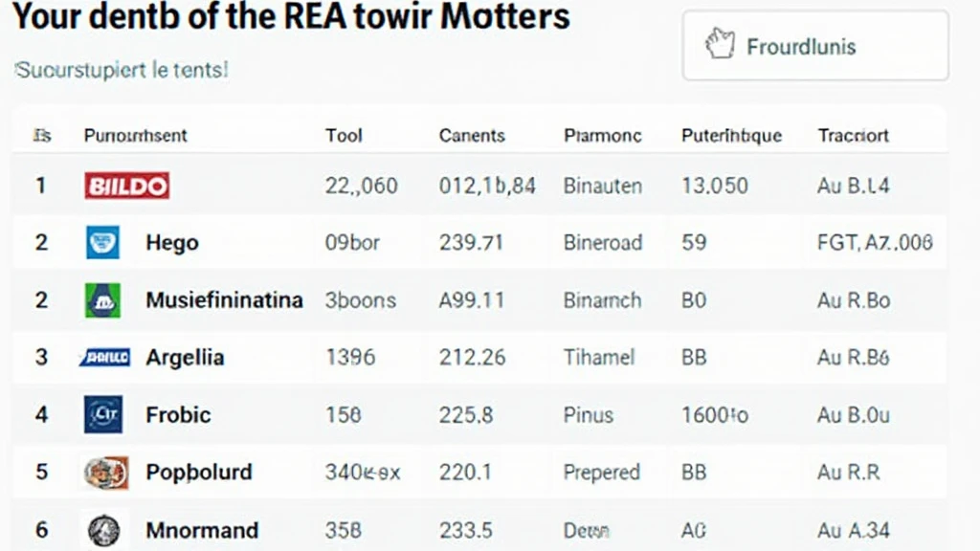Click the Sucurstupiert le tents subtitle
The image size is (980, 551).
point(122,71)
